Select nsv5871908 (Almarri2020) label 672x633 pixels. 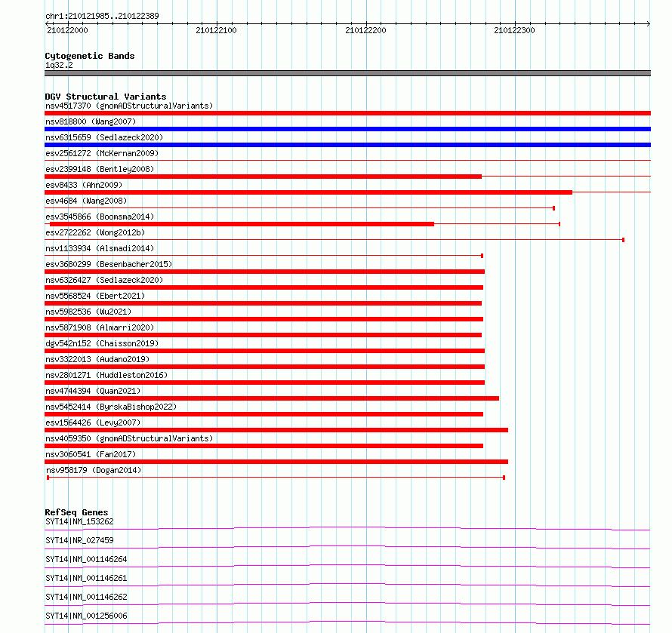pos(100,327)
